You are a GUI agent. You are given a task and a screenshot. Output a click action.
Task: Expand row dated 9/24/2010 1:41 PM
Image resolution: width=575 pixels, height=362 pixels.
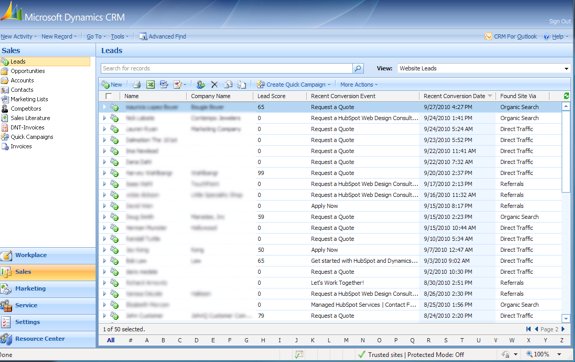[x=104, y=118]
